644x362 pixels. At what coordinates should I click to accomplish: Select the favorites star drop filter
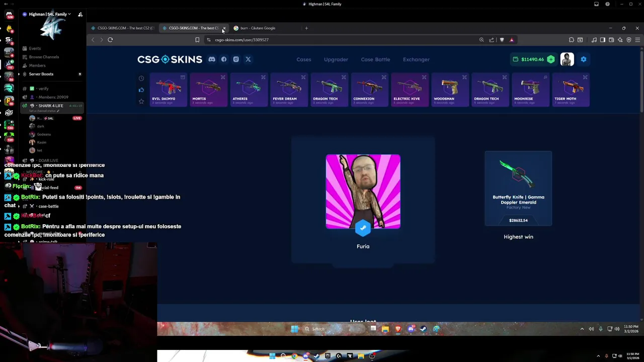coord(141,101)
